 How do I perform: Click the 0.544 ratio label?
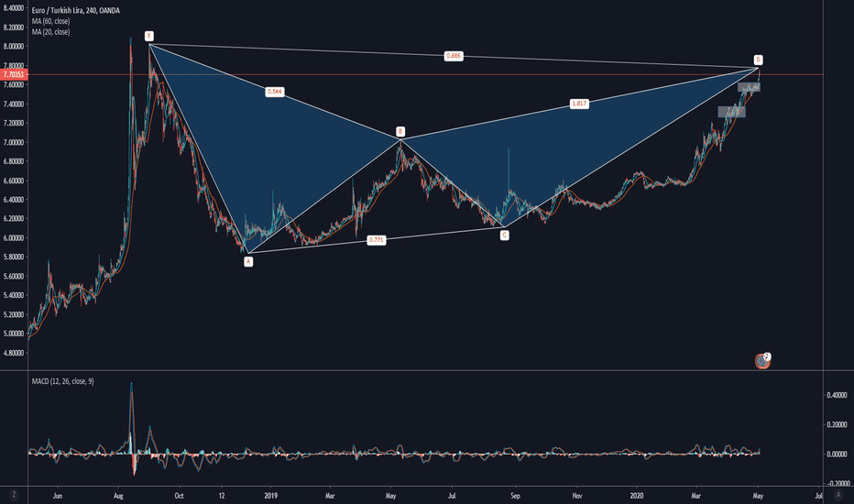pyautogui.click(x=275, y=92)
